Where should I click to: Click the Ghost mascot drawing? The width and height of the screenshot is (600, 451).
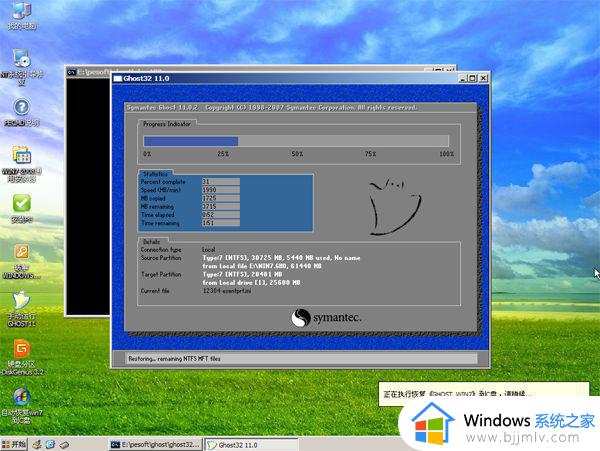pos(396,207)
